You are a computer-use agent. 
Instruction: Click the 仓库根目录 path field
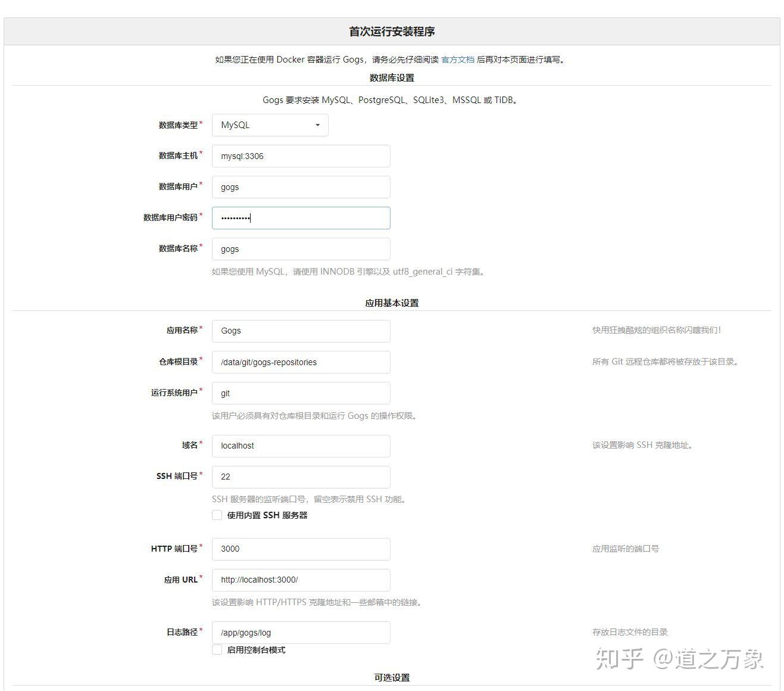pyautogui.click(x=301, y=362)
